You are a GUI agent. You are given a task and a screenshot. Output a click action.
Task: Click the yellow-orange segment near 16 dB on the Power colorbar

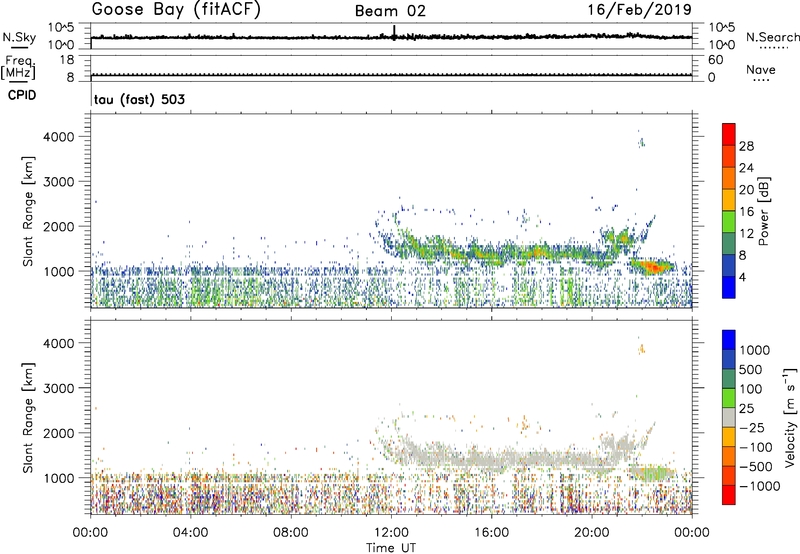(729, 199)
